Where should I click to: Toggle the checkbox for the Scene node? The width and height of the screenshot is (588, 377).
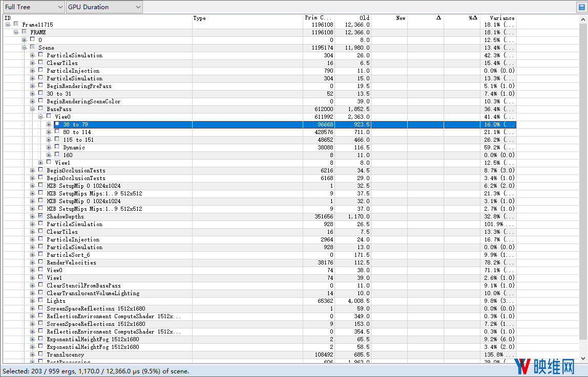coord(32,48)
